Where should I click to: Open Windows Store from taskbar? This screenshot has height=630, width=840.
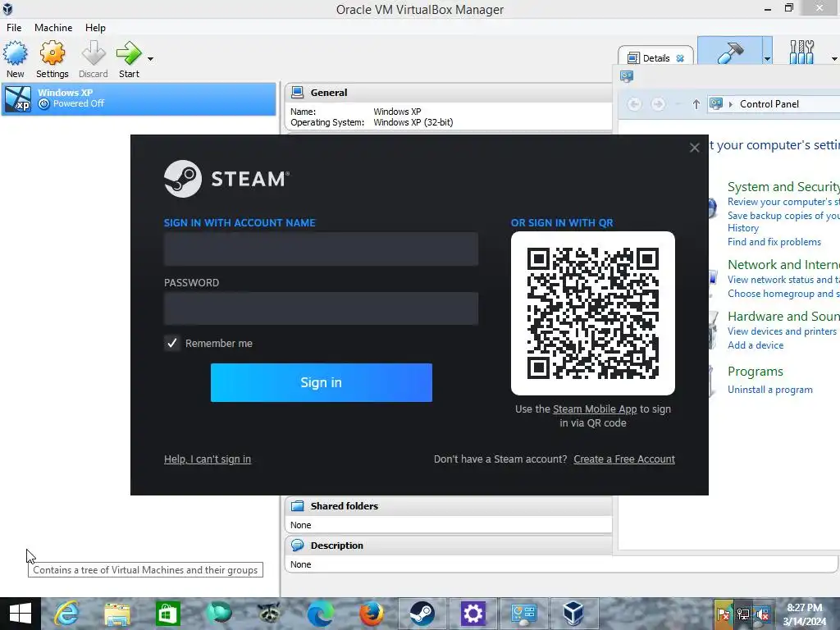pyautogui.click(x=167, y=614)
